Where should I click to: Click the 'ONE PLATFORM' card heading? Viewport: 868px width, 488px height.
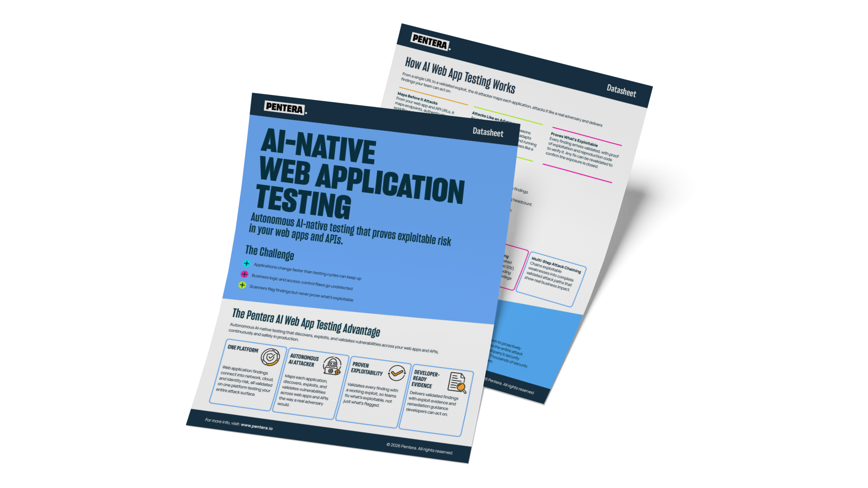click(243, 348)
